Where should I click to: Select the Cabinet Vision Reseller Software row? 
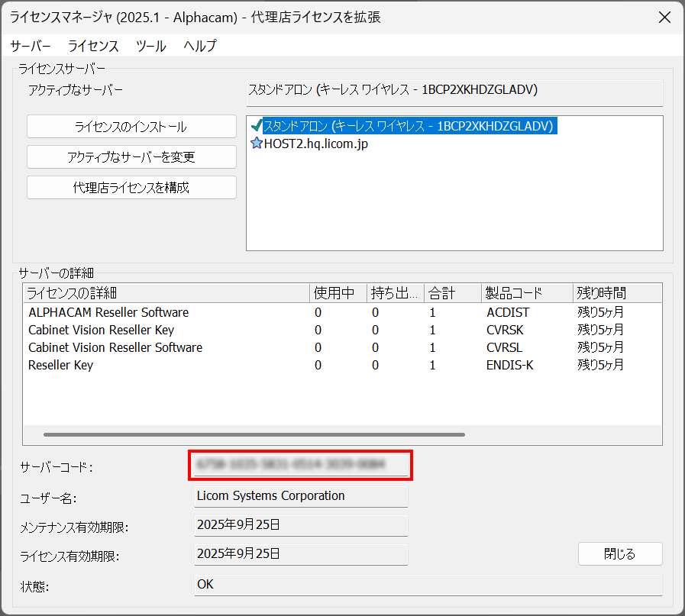tap(342, 347)
